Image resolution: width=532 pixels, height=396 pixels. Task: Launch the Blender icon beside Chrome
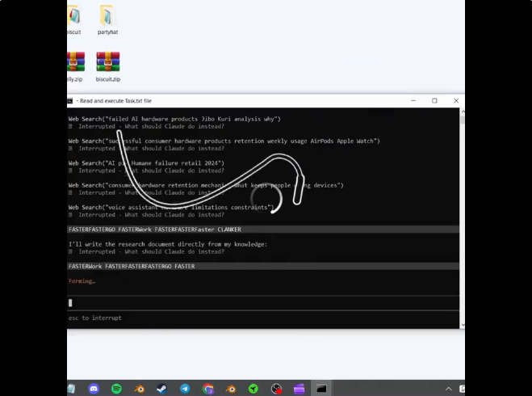pos(231,389)
